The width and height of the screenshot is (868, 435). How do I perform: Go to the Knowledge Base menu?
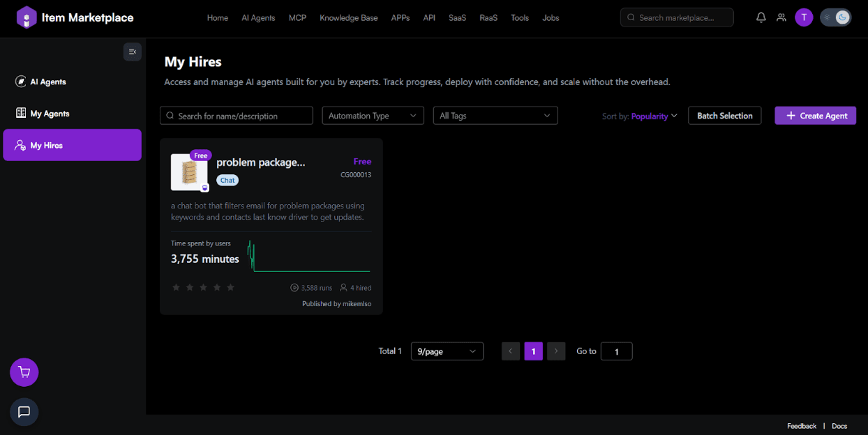[348, 17]
